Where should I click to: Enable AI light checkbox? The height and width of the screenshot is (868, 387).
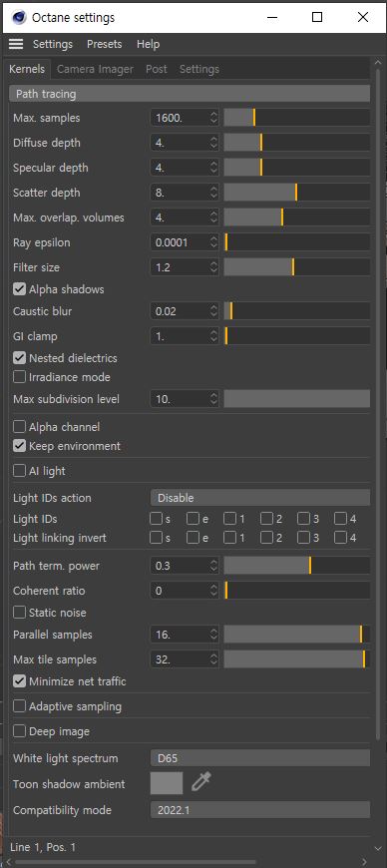coord(19,471)
